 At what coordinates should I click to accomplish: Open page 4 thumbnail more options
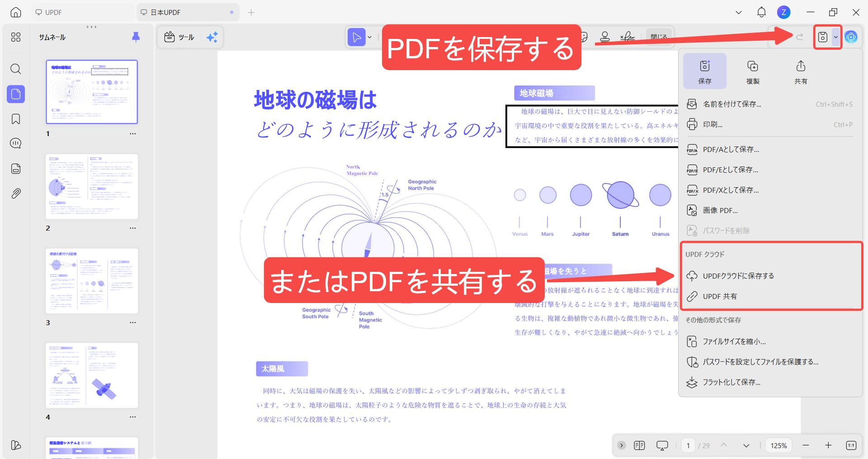point(132,417)
